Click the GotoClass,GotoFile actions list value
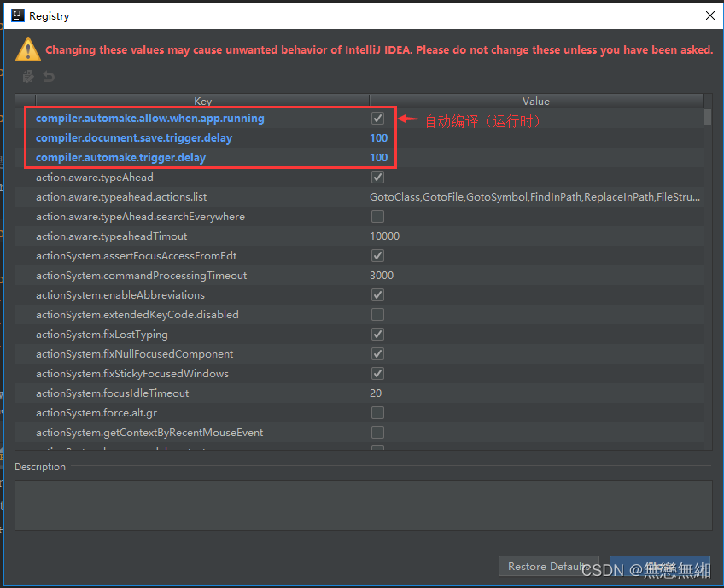Screen dimensions: 724x588 click(x=534, y=197)
